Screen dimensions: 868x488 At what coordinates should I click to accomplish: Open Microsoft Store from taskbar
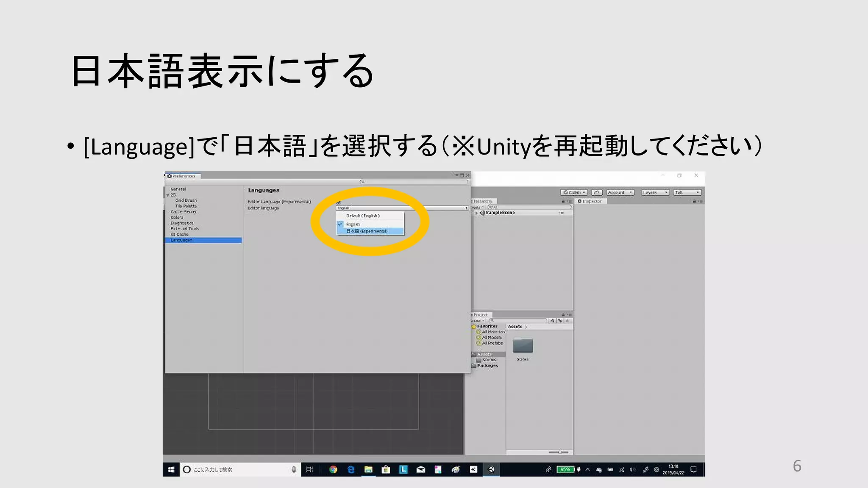[x=386, y=469]
